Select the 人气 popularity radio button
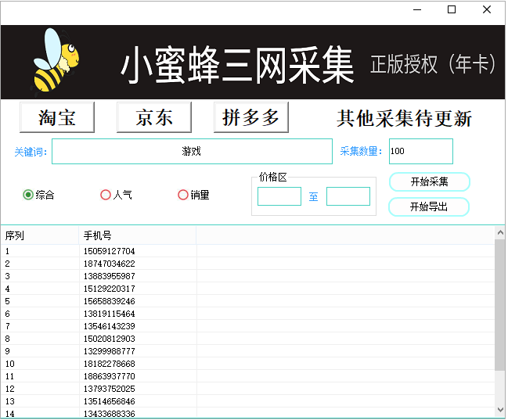 106,195
